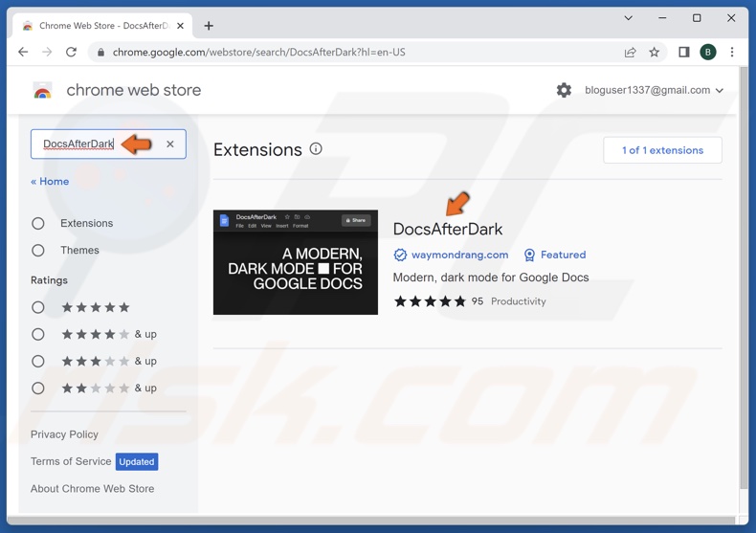Select the Extensions filter radio
The width and height of the screenshot is (756, 533).
pos(38,223)
